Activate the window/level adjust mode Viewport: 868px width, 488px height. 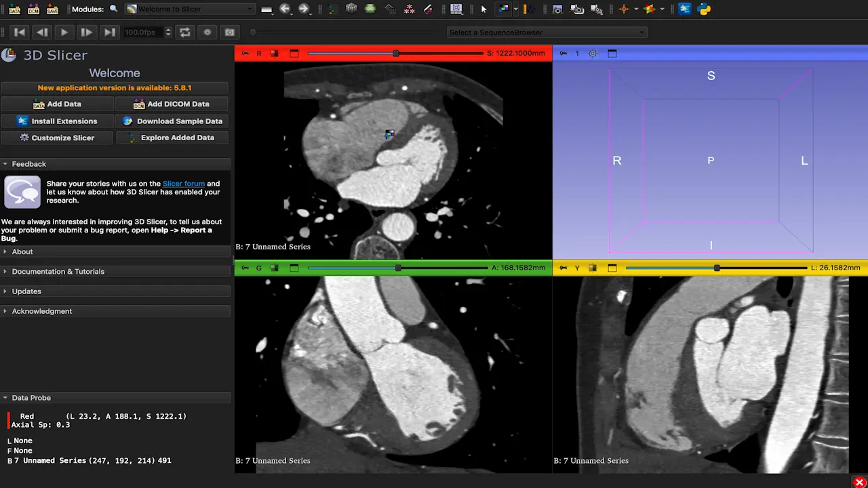(x=503, y=9)
